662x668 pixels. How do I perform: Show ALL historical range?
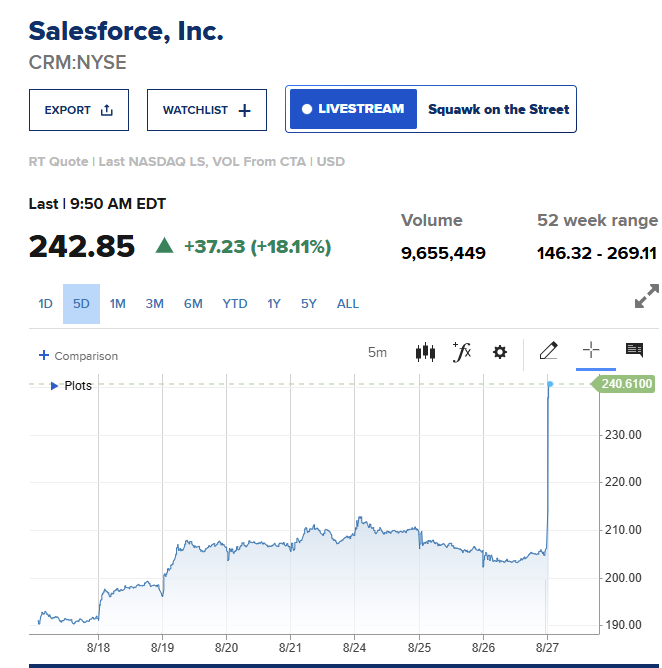tap(348, 304)
